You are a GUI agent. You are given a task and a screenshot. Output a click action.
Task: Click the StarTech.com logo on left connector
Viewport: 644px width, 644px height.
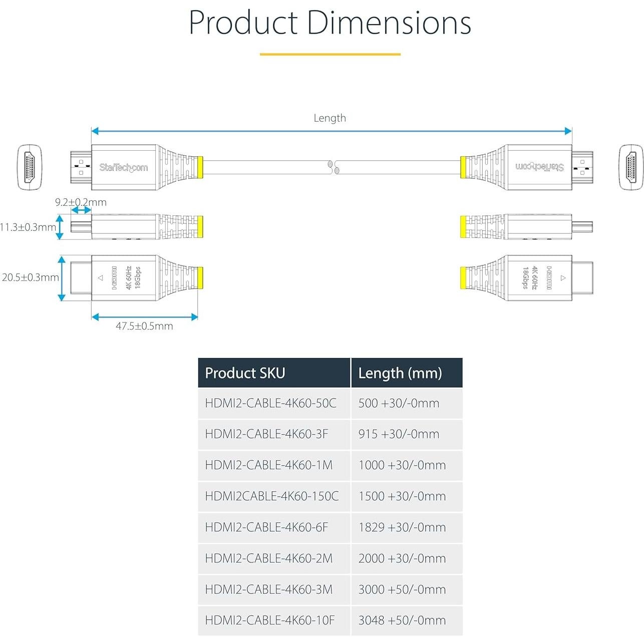point(123,167)
